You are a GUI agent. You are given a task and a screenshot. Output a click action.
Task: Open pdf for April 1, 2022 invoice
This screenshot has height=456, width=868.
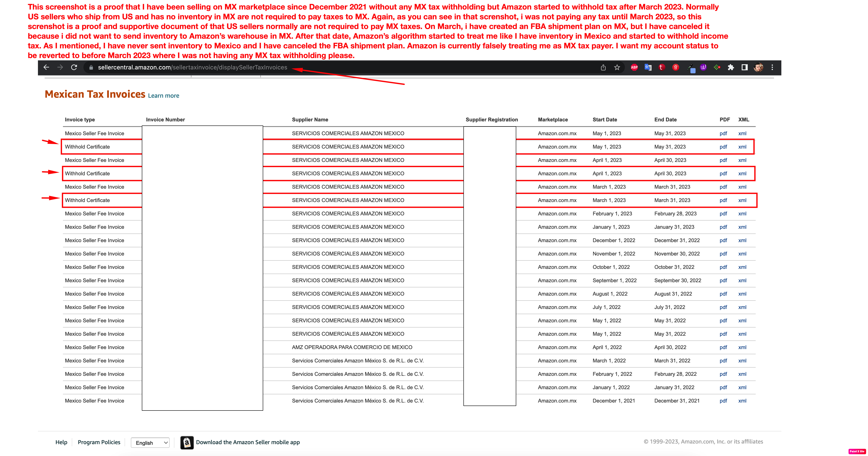(723, 348)
